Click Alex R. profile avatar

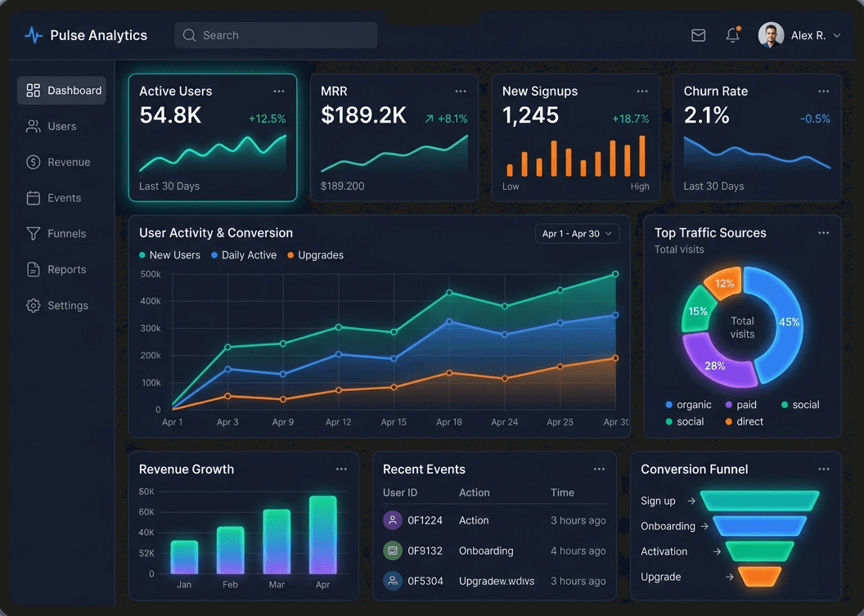pyautogui.click(x=771, y=35)
